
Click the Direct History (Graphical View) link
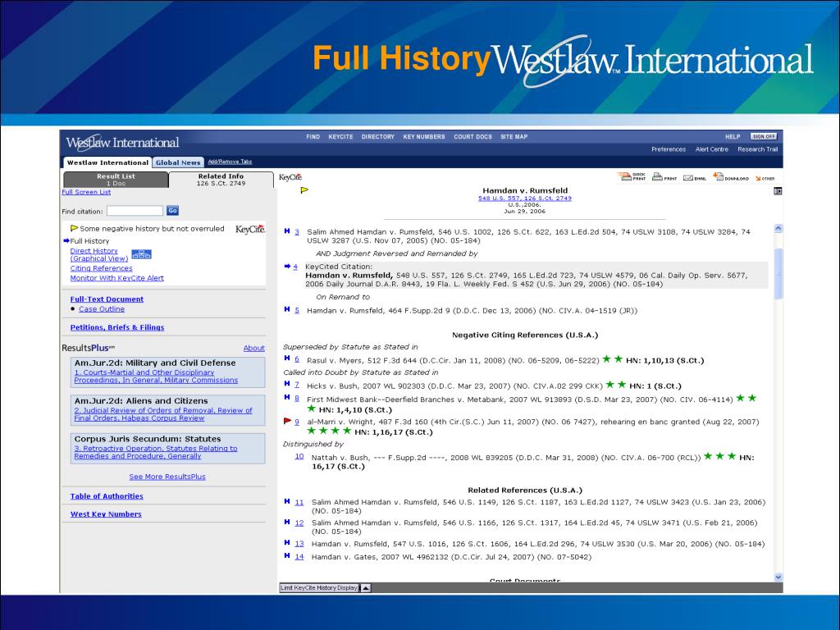(x=99, y=254)
